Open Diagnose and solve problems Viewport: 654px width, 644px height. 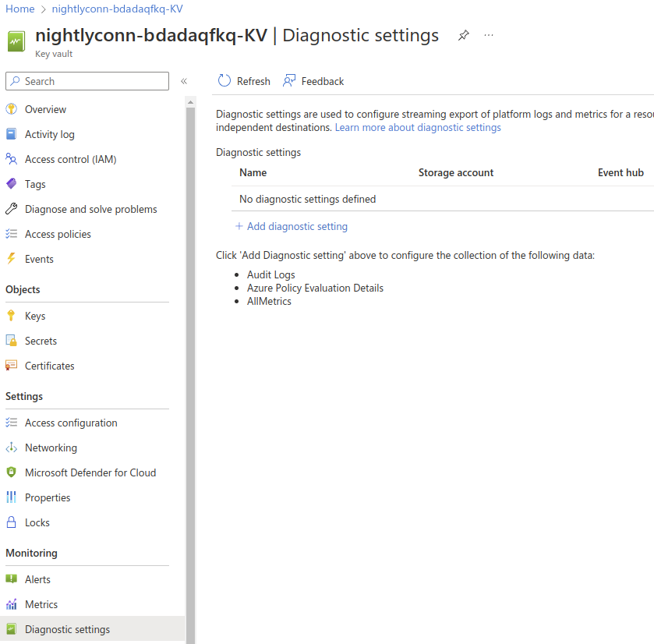point(90,209)
